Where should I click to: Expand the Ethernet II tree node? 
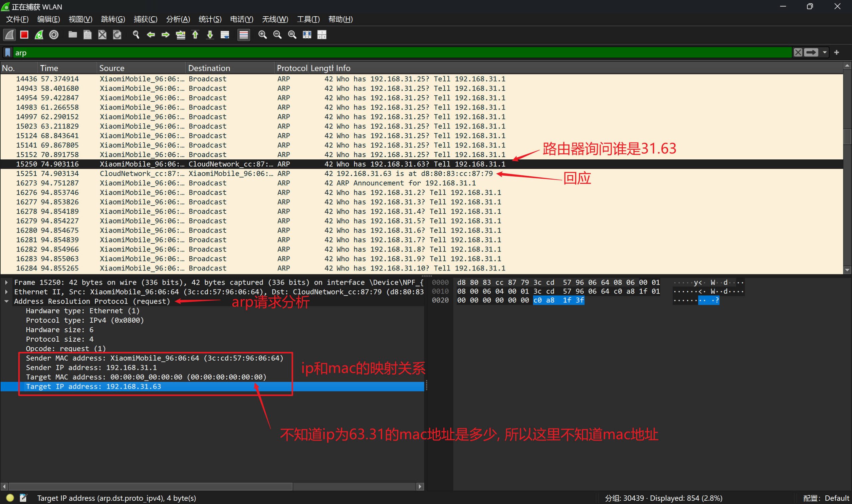[6, 292]
